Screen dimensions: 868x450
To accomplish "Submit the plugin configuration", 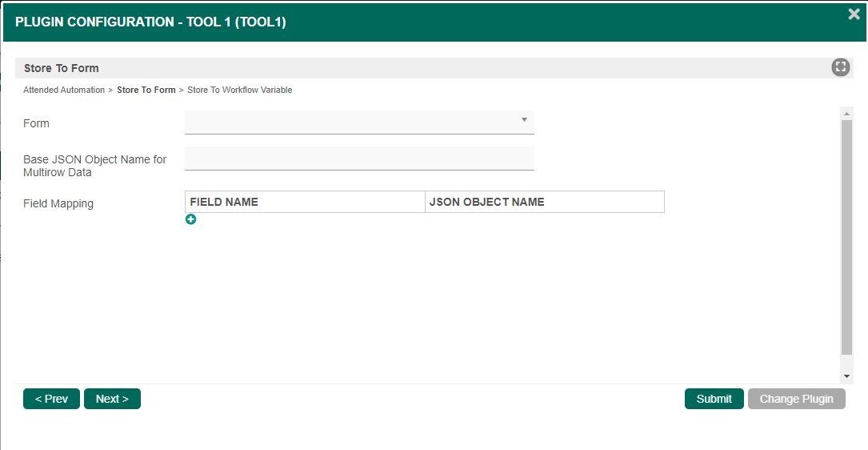I will [714, 399].
